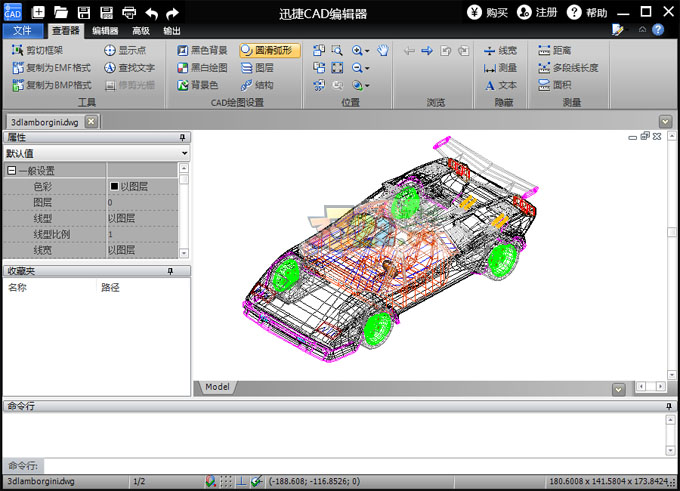Screen dimensions: 680x491
Task: Toggle 圆滑弧形 smooth arc option
Action: point(268,50)
